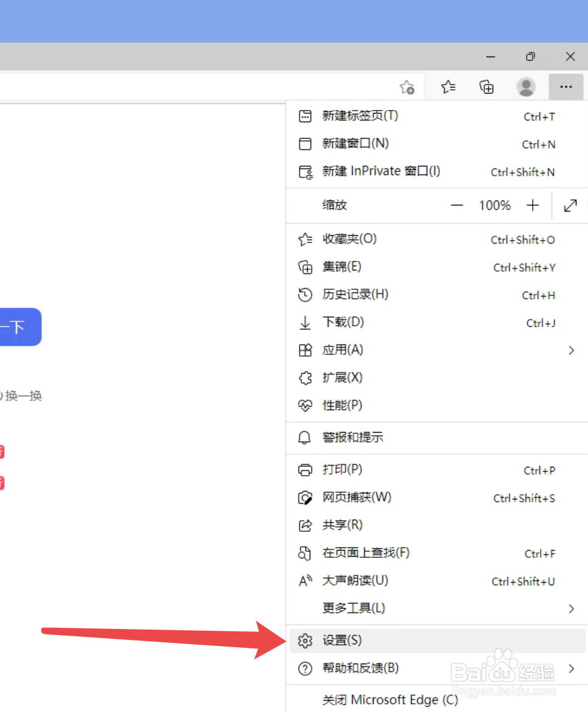Expand the 应用(A) submenu chevron
The height and width of the screenshot is (711, 588).
(570, 350)
